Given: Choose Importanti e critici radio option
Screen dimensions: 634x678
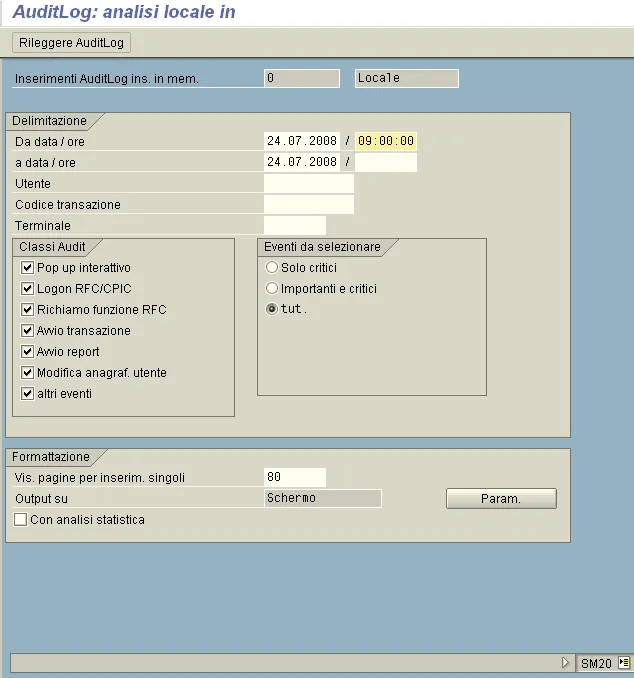Looking at the screenshot, I should point(272,289).
